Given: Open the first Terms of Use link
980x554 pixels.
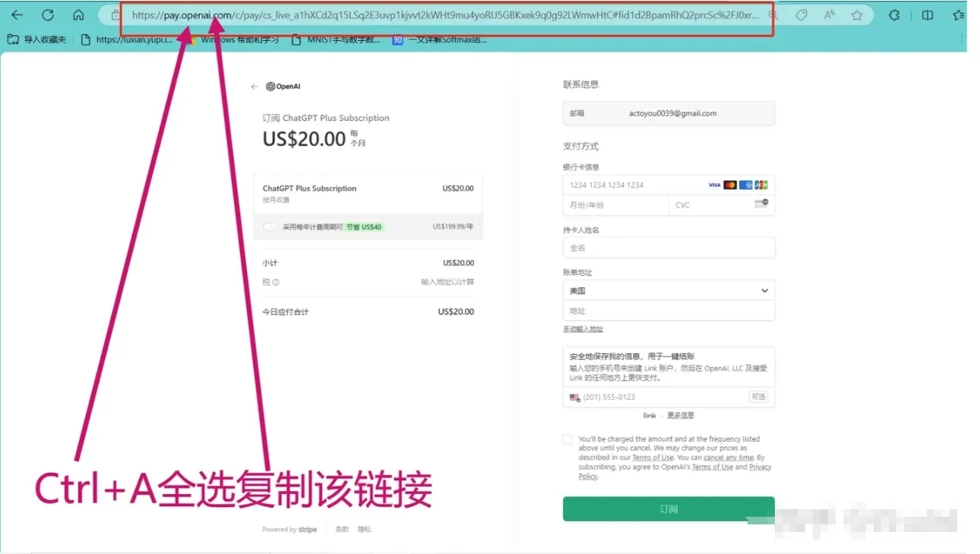Looking at the screenshot, I should pos(653,457).
